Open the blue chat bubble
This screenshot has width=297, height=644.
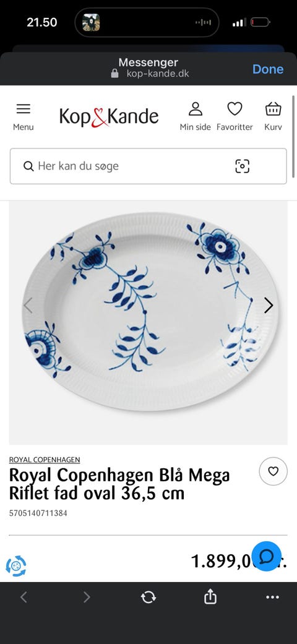pos(266,556)
